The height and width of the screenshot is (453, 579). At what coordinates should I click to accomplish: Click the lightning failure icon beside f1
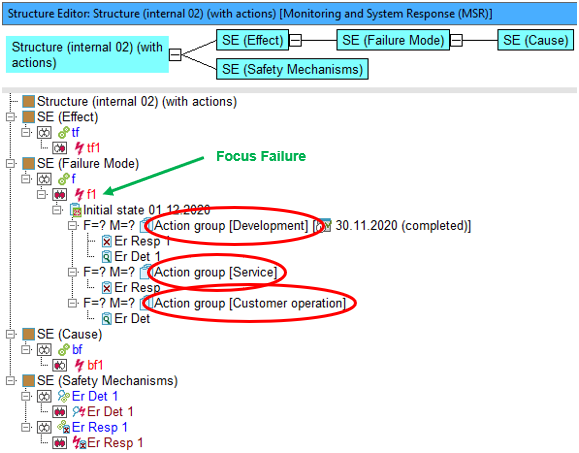[79, 194]
